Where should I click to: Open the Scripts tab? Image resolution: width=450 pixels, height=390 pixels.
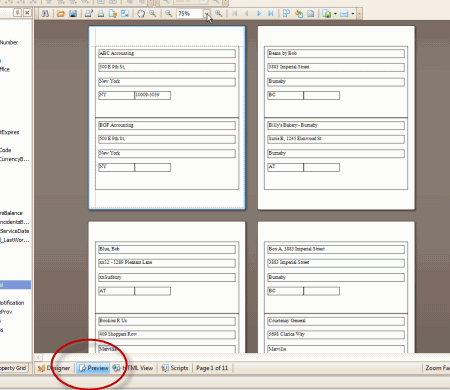[175, 368]
